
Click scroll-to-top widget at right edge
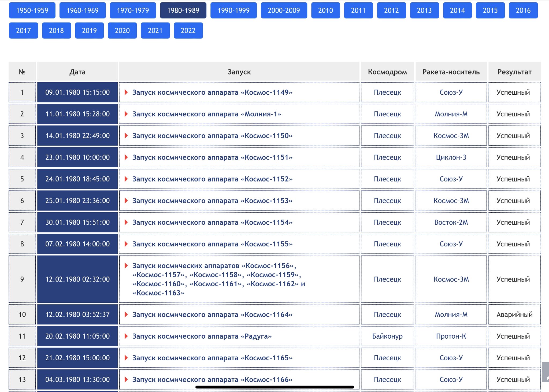[x=546, y=372]
